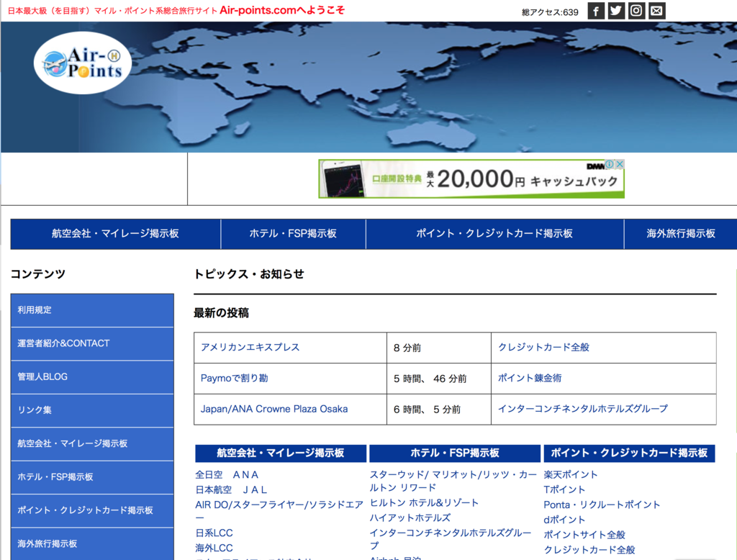Open the リンク集 sidebar entry
Image resolution: width=737 pixels, height=560 pixels.
tap(36, 410)
